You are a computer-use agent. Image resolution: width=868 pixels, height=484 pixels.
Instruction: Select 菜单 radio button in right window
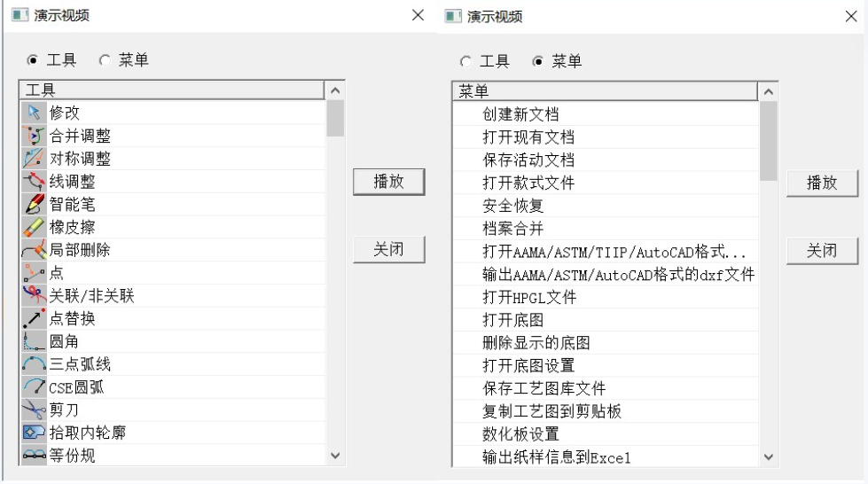[x=537, y=61]
